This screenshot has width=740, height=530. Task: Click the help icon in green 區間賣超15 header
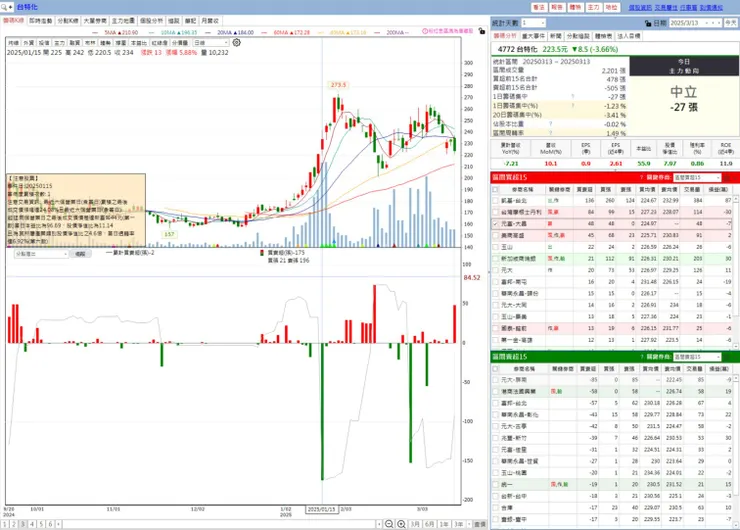641,357
